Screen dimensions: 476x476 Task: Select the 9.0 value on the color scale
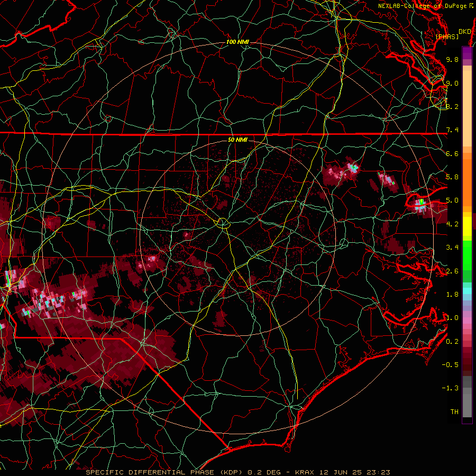452,83
